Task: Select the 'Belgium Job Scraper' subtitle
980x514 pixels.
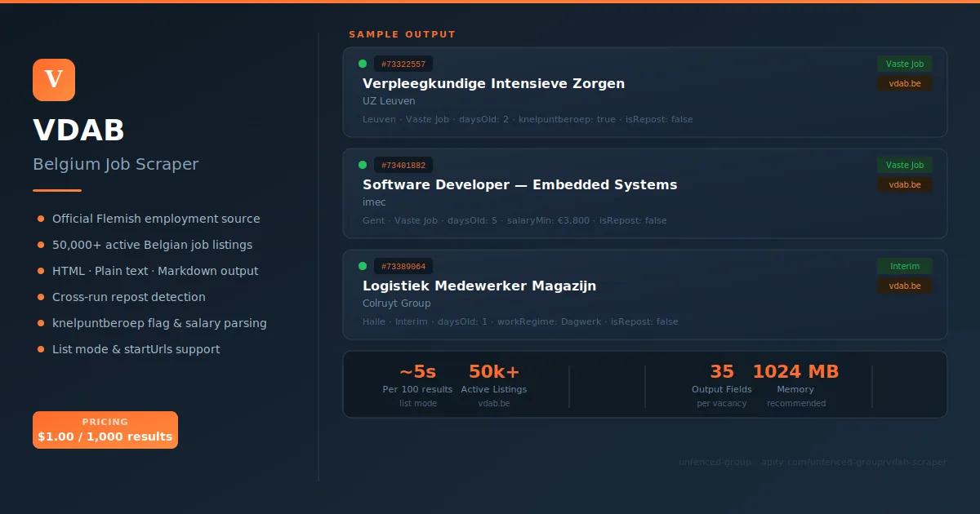Action: [x=115, y=163]
